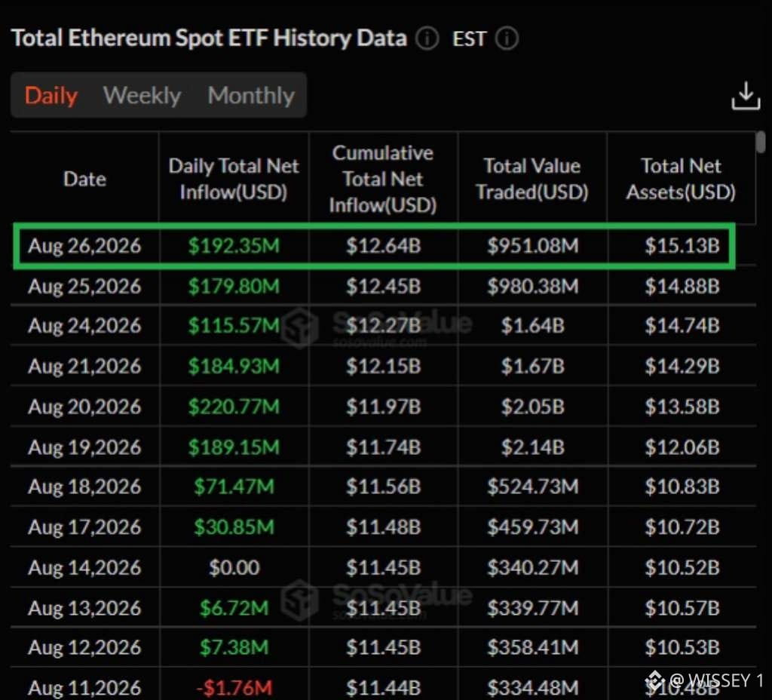The height and width of the screenshot is (700, 772).
Task: Click the $220.77M daily inflow value
Action: (234, 407)
